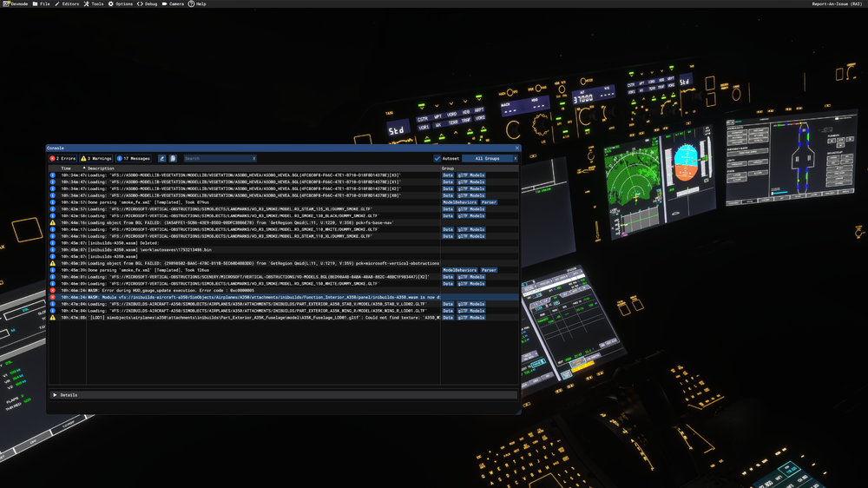Sort log by Description column header
Image resolution: width=868 pixels, height=488 pixels.
click(101, 168)
